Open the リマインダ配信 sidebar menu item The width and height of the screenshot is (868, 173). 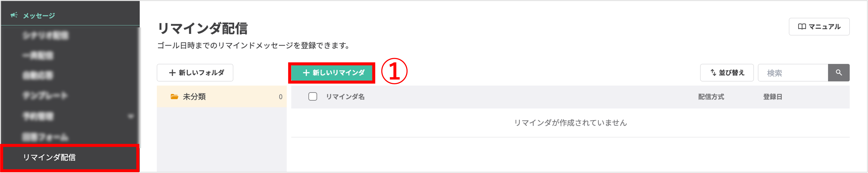[49, 157]
